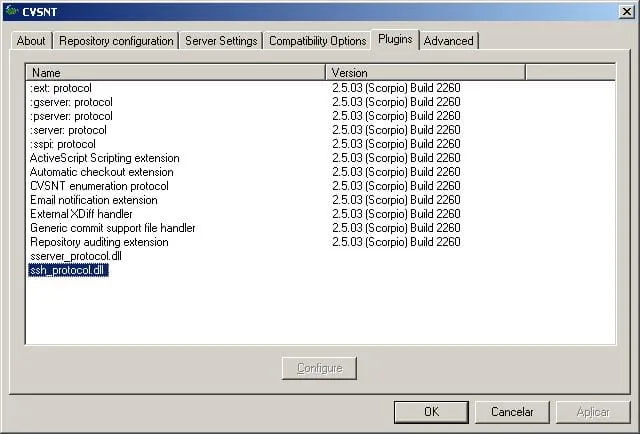The image size is (640, 434).
Task: Select the Plugins tab
Action: coord(395,39)
